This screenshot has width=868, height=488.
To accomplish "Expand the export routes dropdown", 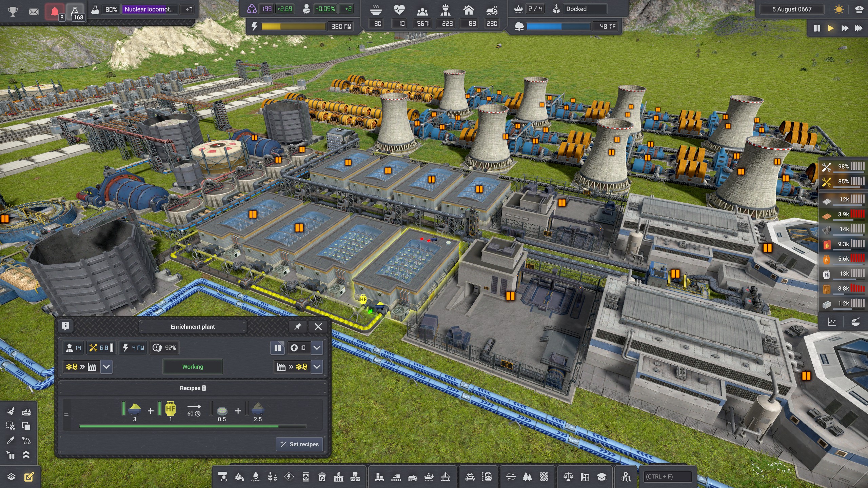I will click(x=317, y=367).
